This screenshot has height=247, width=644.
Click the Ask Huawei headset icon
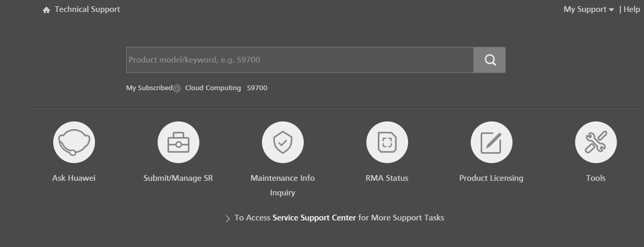click(74, 142)
